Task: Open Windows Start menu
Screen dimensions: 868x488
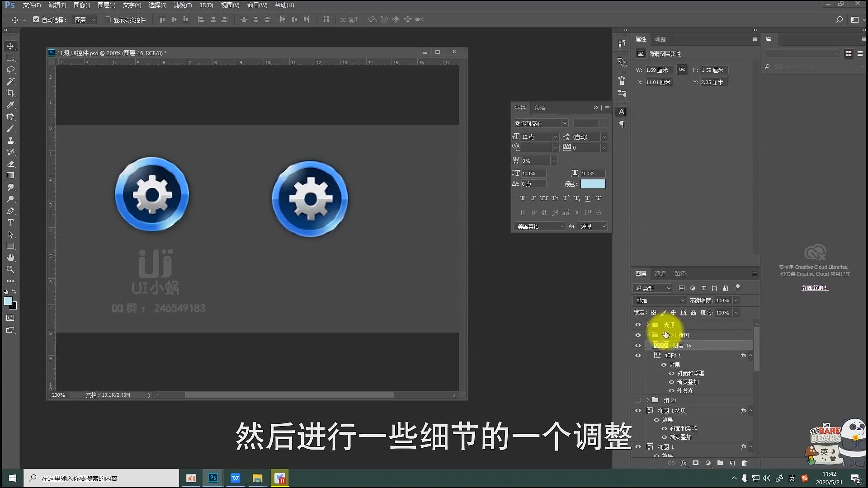Action: click(12, 478)
